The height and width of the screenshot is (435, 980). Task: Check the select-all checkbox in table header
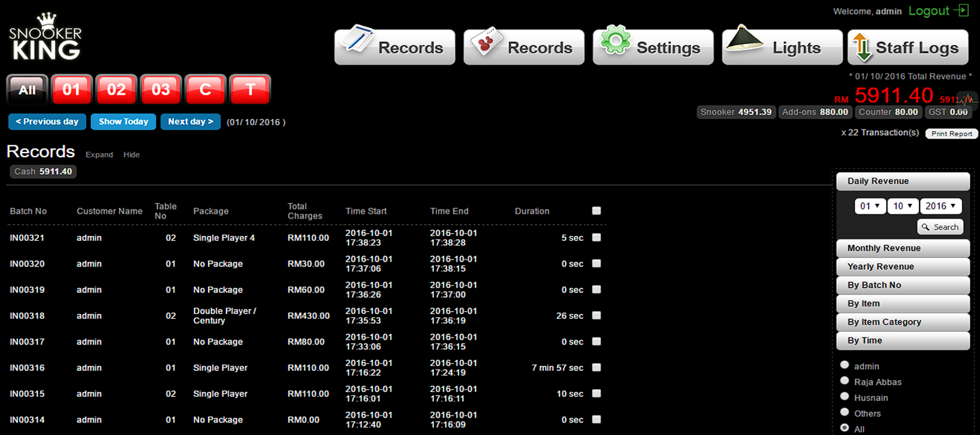point(596,211)
